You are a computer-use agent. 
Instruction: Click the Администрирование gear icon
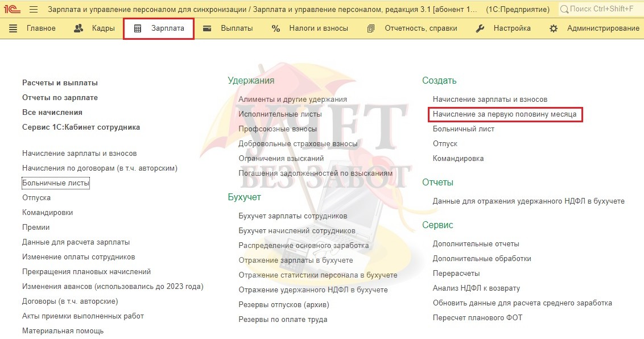pyautogui.click(x=554, y=28)
